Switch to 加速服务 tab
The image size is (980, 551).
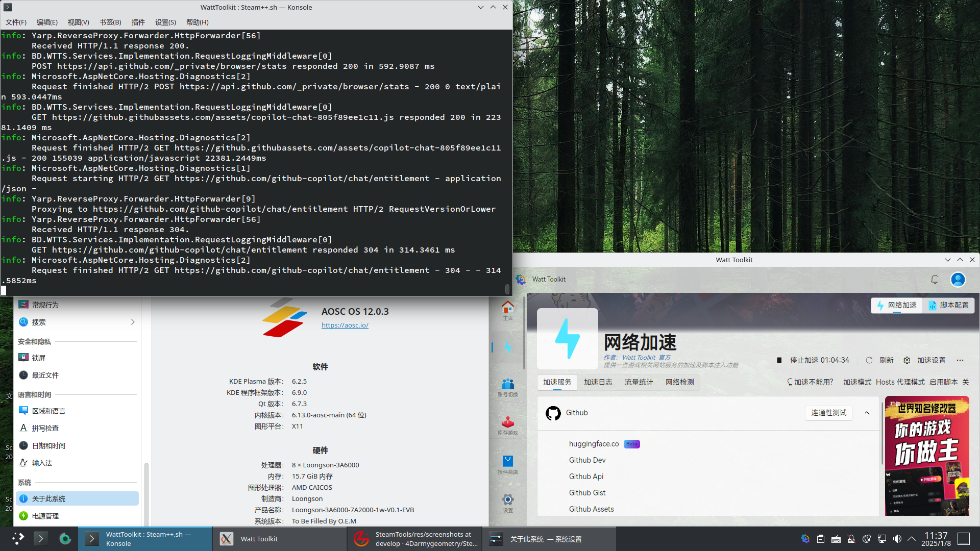pyautogui.click(x=557, y=382)
